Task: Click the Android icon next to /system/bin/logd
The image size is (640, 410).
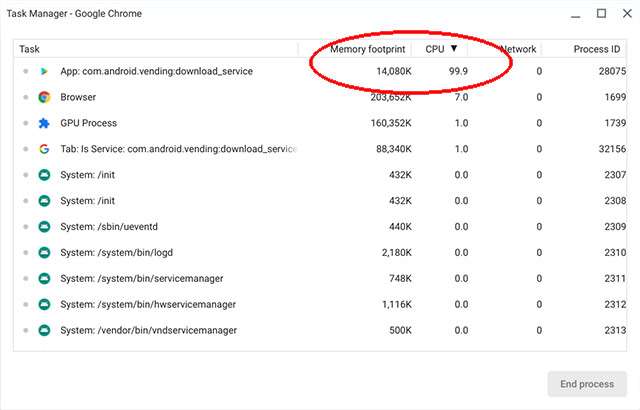Action: (44, 253)
